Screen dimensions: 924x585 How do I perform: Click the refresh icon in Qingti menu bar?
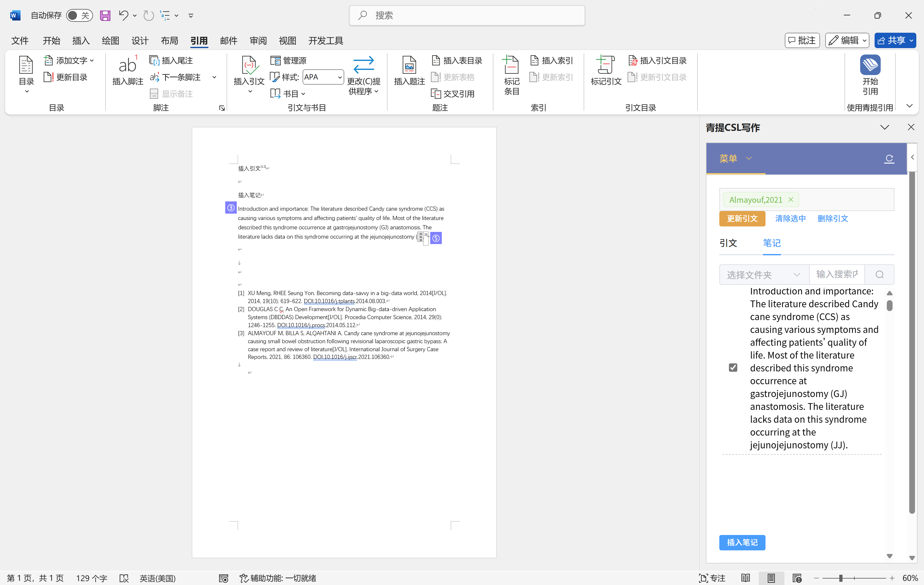click(889, 158)
